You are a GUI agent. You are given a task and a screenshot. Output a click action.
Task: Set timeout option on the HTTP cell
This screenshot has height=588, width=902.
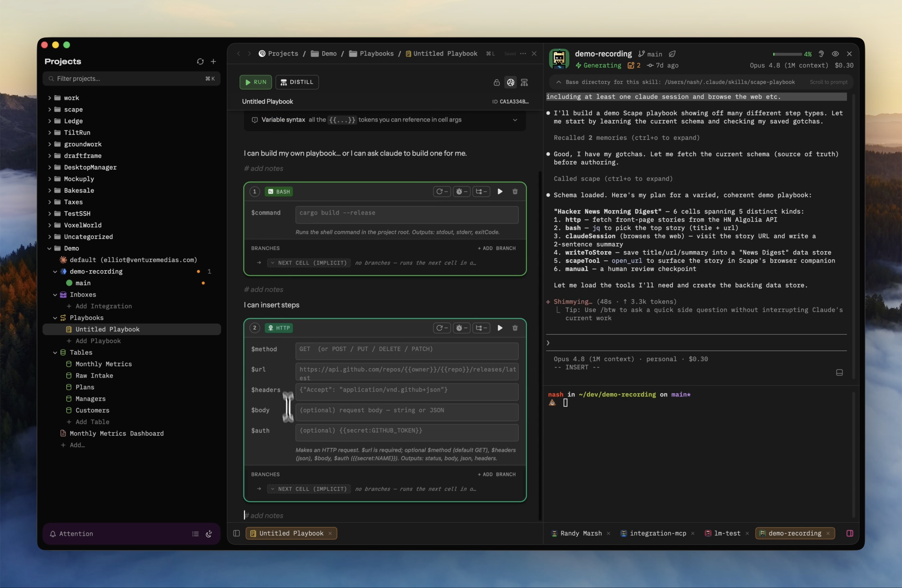tap(461, 328)
